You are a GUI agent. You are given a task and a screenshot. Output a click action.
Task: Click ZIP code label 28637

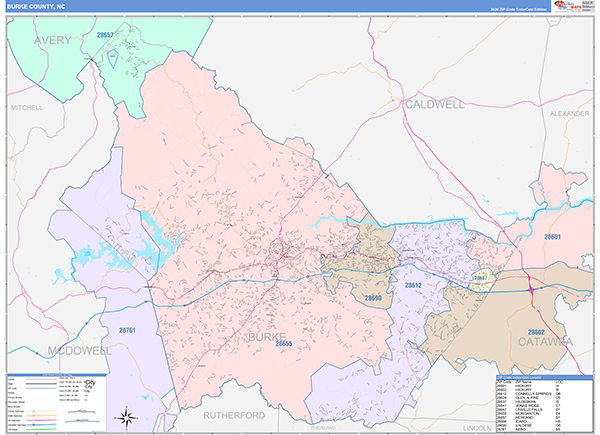(481, 277)
